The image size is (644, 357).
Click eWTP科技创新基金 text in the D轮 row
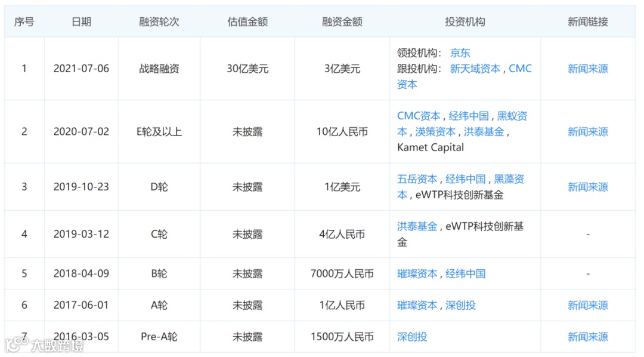tap(460, 195)
